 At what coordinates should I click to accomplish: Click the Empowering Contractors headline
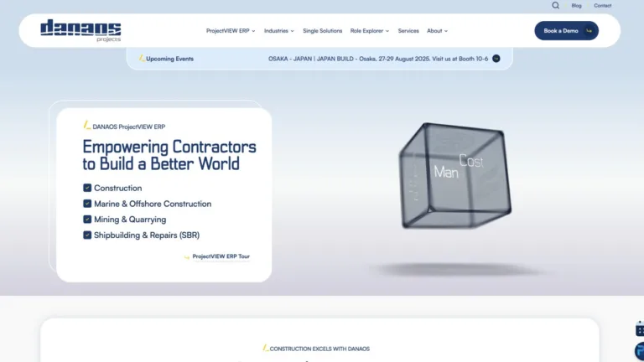coord(169,155)
